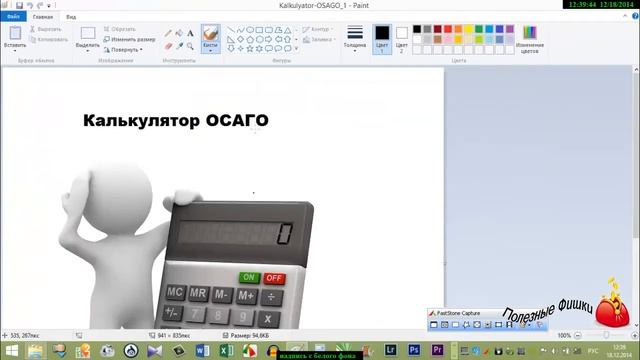The image size is (640, 360).
Task: Switch to the Home (Главная) tab
Action: pyautogui.click(x=43, y=17)
